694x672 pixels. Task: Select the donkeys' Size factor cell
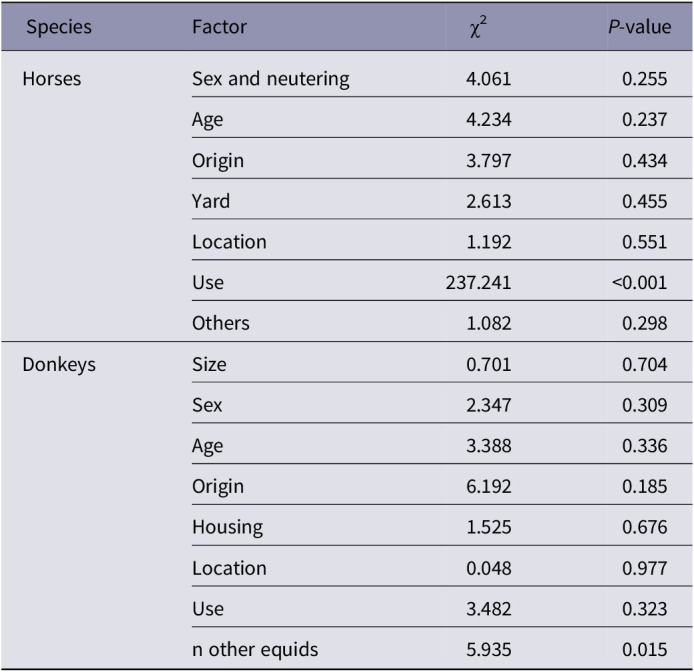tap(209, 365)
